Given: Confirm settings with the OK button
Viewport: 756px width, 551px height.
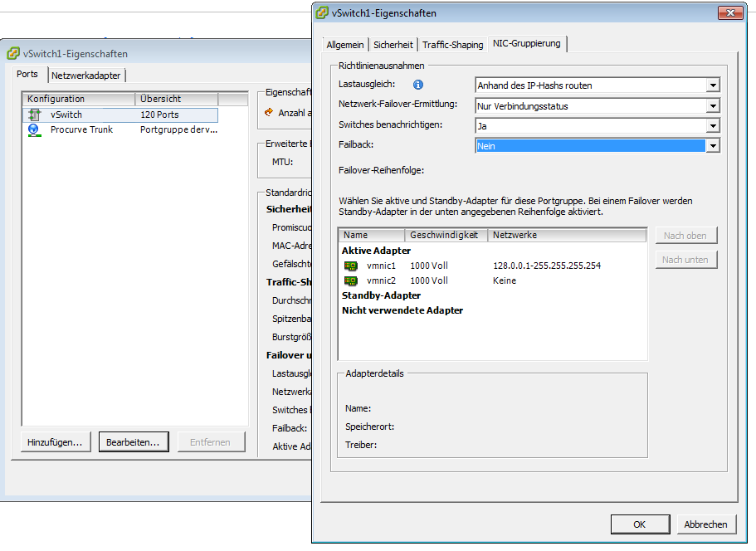Looking at the screenshot, I should (x=639, y=524).
